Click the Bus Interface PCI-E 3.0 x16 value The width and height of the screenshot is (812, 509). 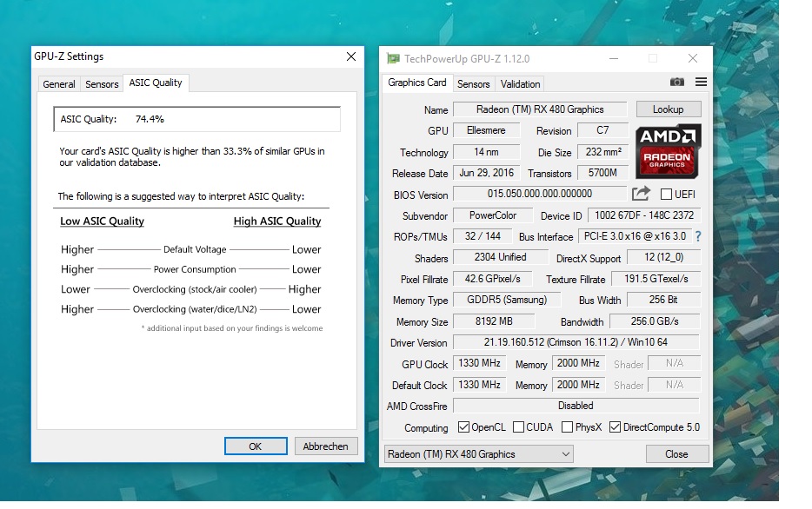(635, 236)
